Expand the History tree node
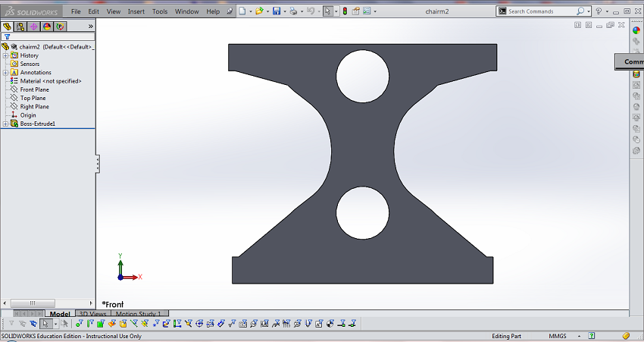Screen dimensions: 644x342 coord(5,55)
